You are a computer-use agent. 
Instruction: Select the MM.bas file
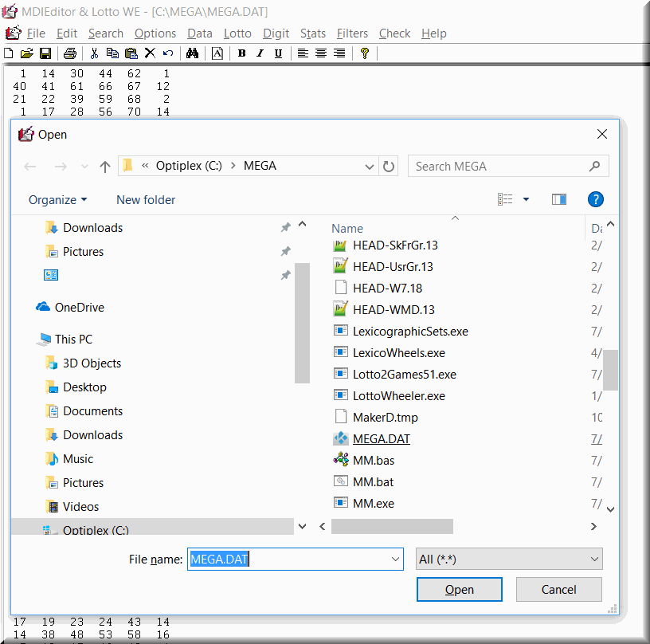pyautogui.click(x=373, y=461)
